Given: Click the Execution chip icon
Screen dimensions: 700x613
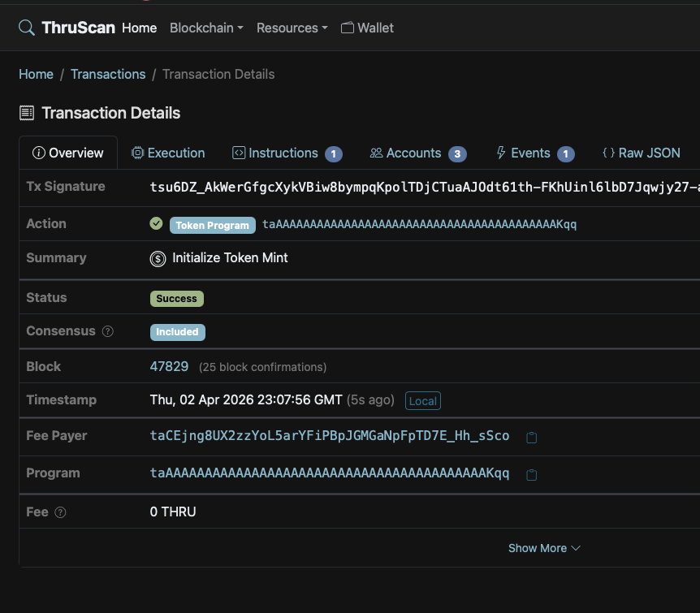Looking at the screenshot, I should (137, 153).
